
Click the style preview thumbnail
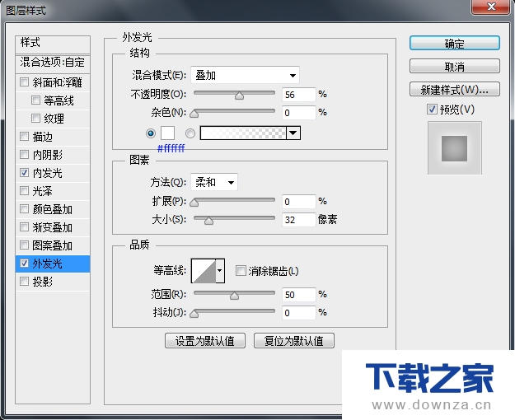pos(455,148)
